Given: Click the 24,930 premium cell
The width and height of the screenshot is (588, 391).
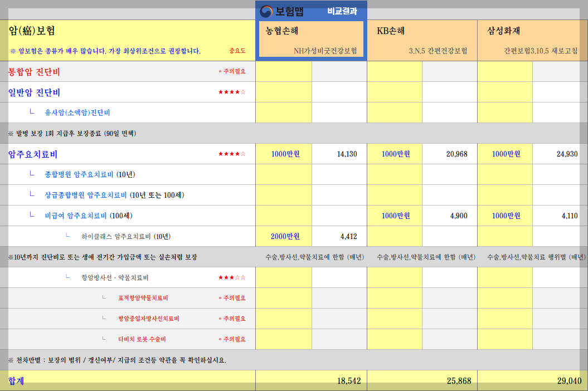Looking at the screenshot, I should click(x=560, y=154).
